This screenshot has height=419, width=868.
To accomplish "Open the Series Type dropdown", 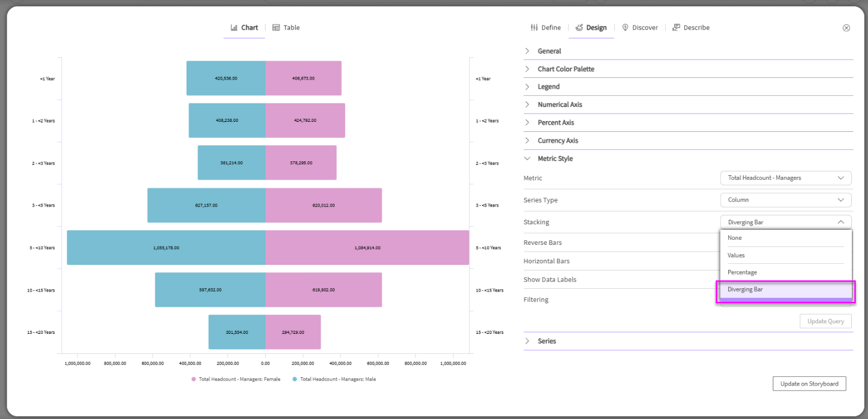I will coord(786,200).
